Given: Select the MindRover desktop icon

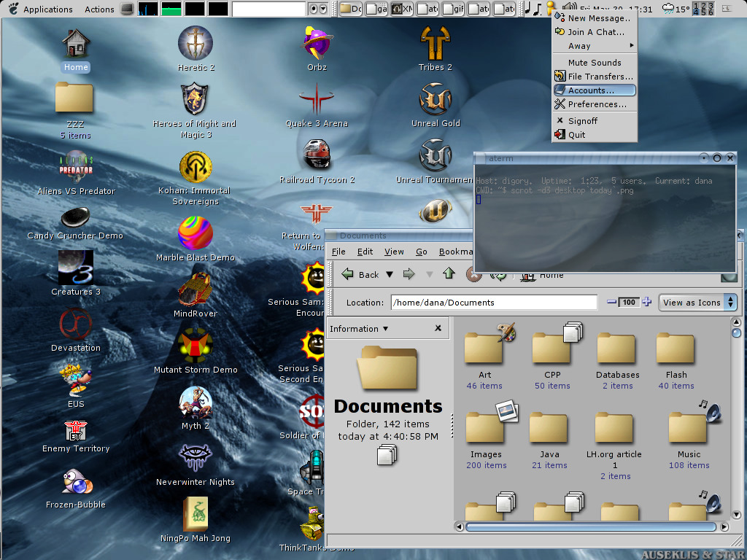Looking at the screenshot, I should click(196, 289).
